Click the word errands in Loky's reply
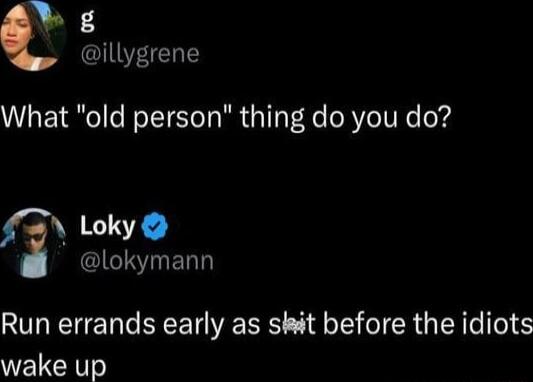 point(107,324)
